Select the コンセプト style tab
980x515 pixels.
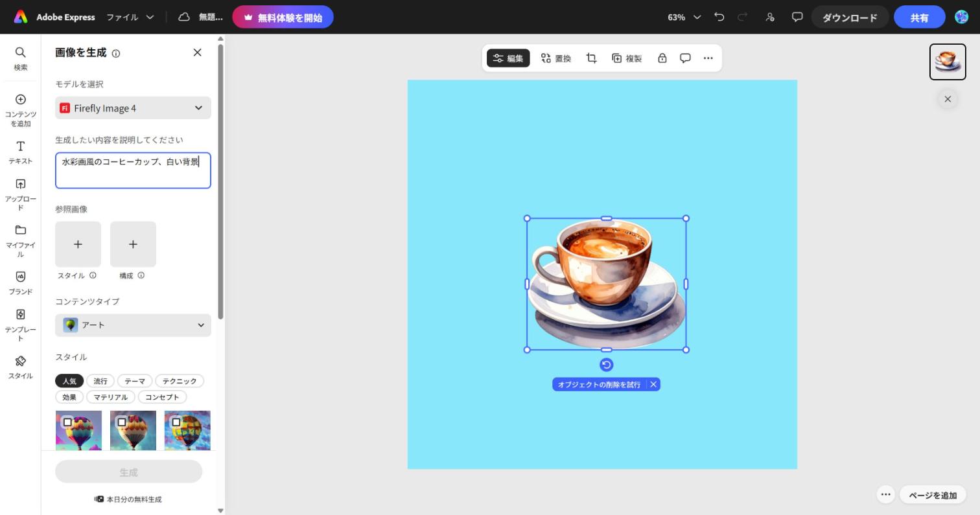[x=162, y=397]
